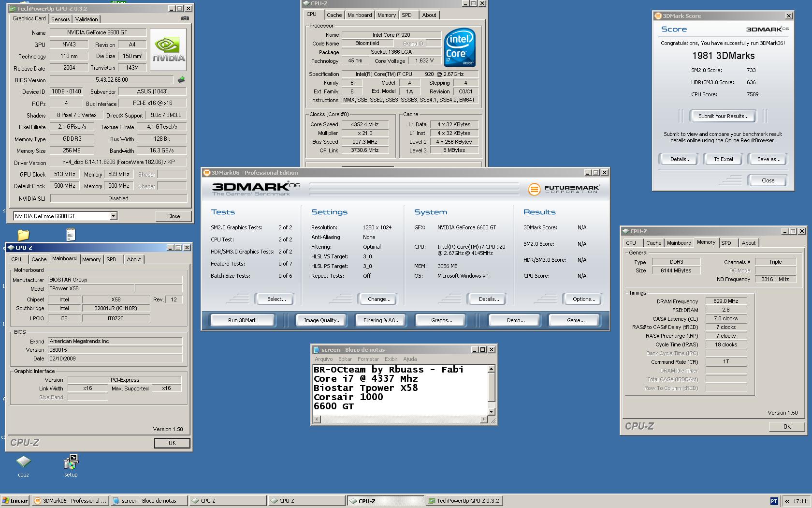Open Mainboard tab in top CPU-Z window
This screenshot has height=508, width=812.
pos(360,15)
